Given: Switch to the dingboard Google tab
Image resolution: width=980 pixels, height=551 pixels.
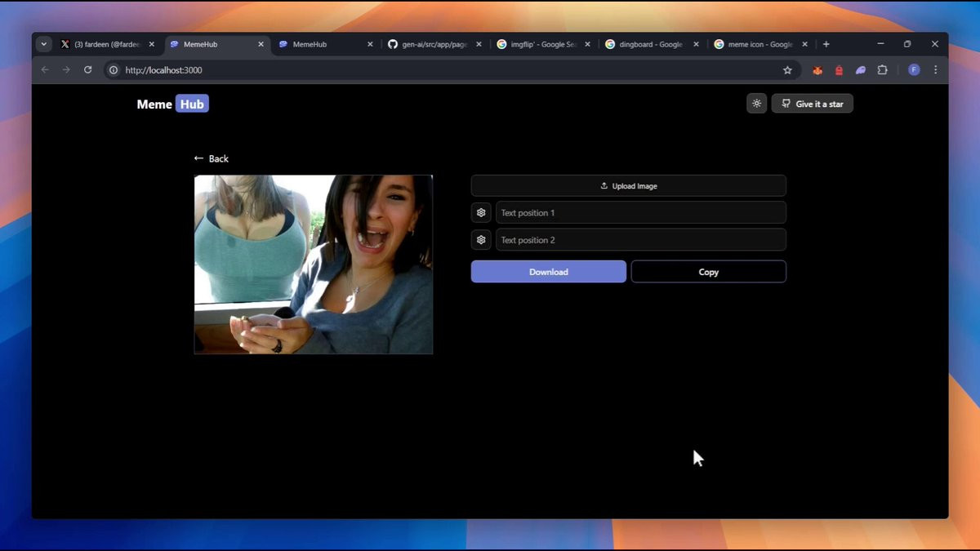Looking at the screenshot, I should pyautogui.click(x=652, y=44).
